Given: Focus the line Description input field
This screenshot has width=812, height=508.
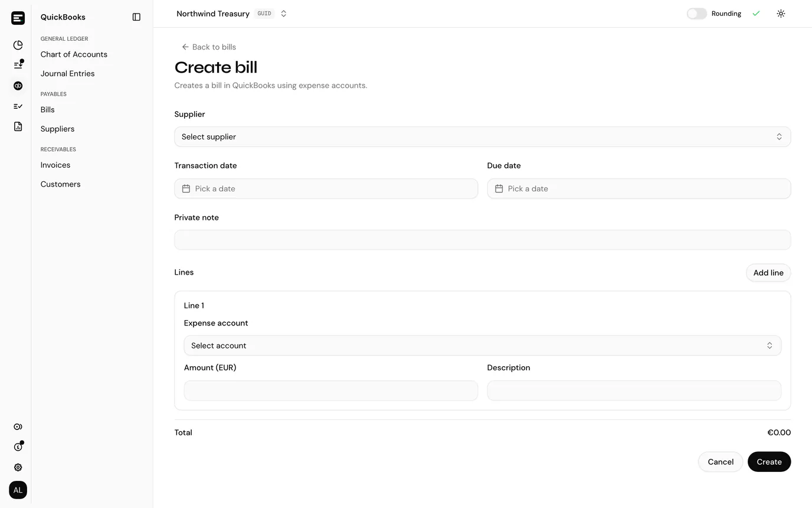Looking at the screenshot, I should [x=634, y=390].
